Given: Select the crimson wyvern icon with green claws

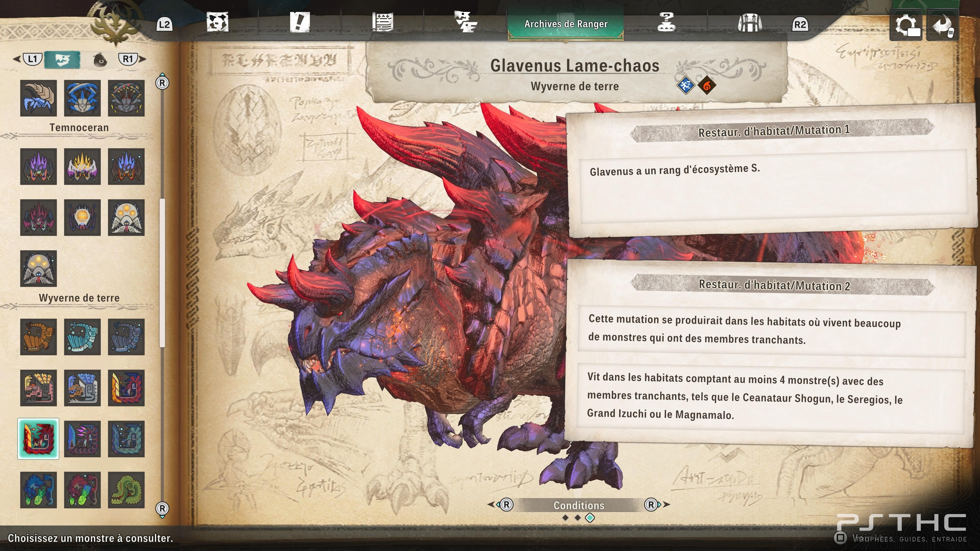Looking at the screenshot, I should click(82, 490).
